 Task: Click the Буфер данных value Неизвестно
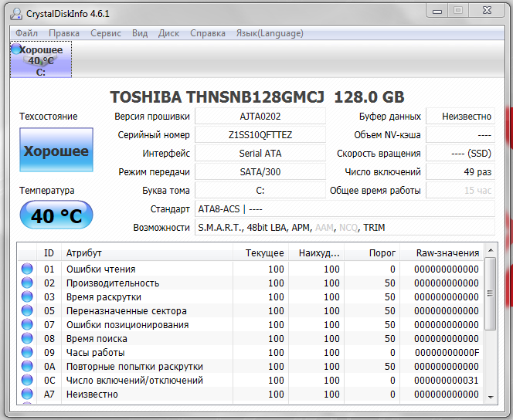pos(460,117)
